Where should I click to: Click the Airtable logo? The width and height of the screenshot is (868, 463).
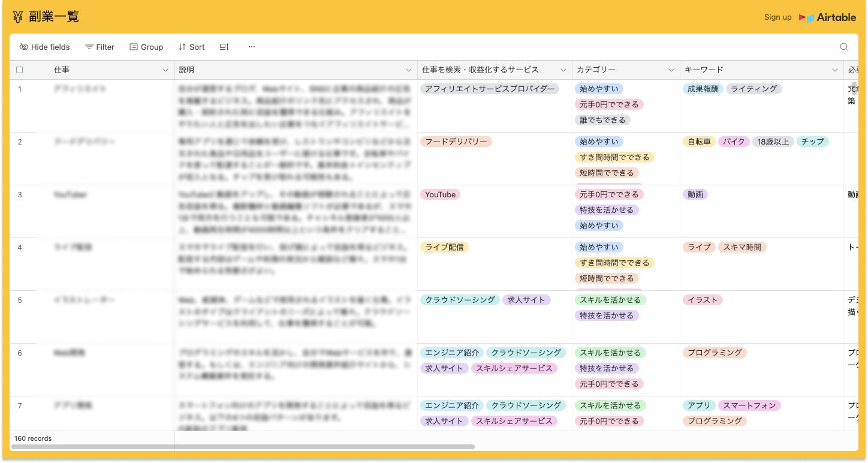point(827,17)
